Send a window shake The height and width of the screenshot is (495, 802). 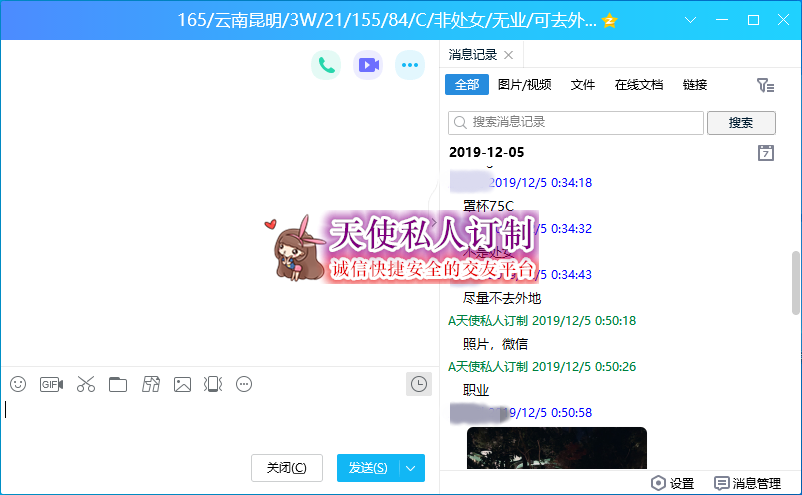click(x=212, y=384)
